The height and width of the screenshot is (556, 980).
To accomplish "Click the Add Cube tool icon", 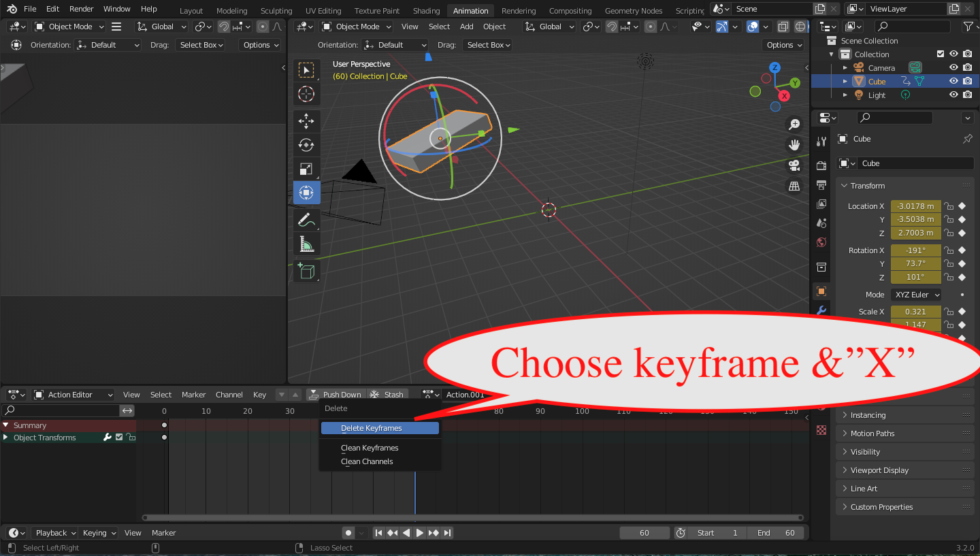I will [306, 270].
